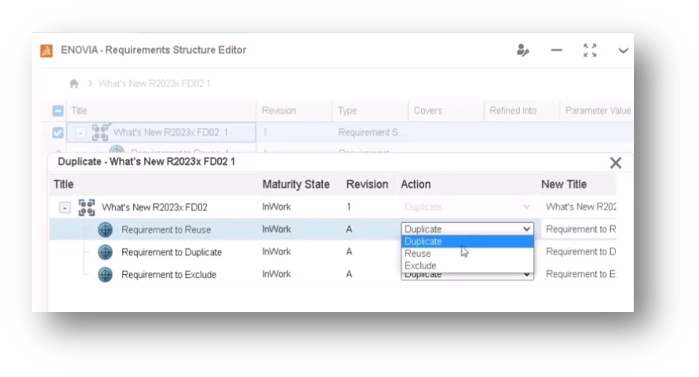Click the Requirement to Exclude globe icon
Viewport: 699px width, 377px height.
[x=105, y=274]
